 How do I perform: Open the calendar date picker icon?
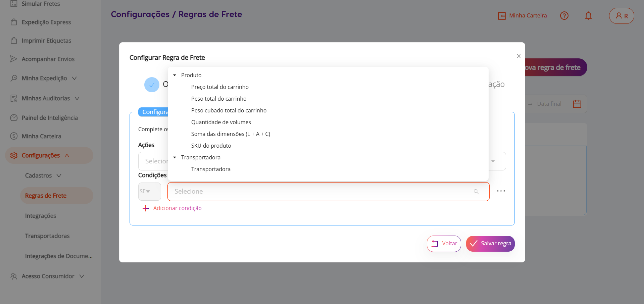(577, 104)
